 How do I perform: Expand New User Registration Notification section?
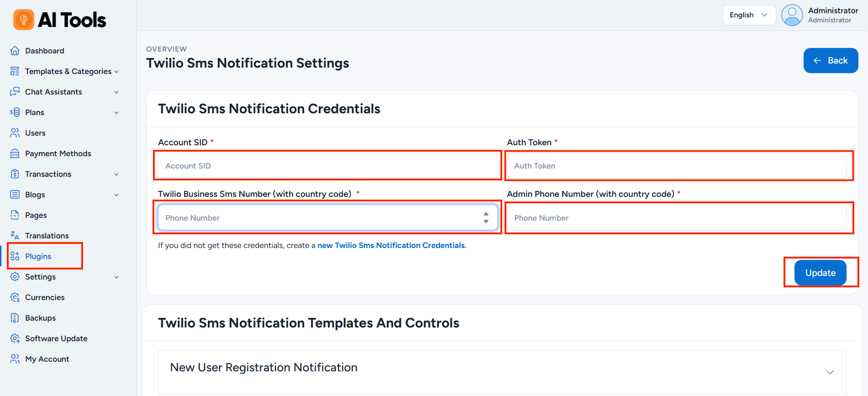830,372
